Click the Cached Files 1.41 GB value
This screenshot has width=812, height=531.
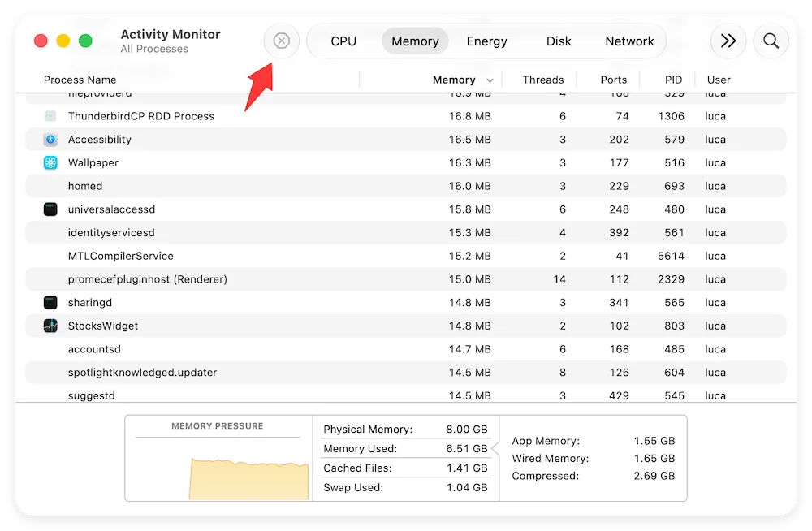467,468
